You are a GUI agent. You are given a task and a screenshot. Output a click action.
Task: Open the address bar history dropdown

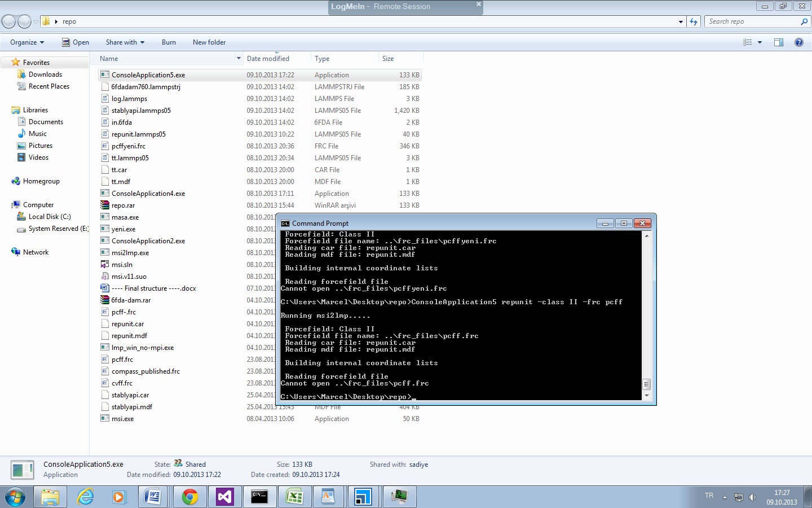[681, 21]
